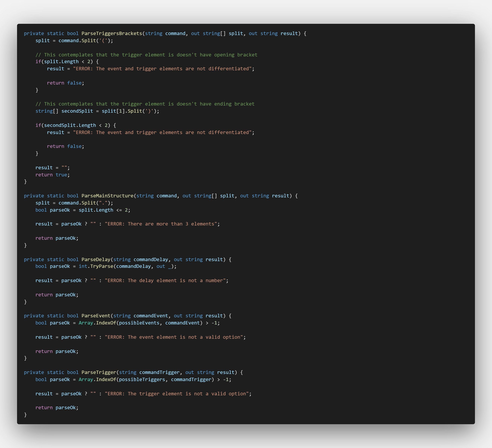Click the ParseEvent method name

[96, 316]
